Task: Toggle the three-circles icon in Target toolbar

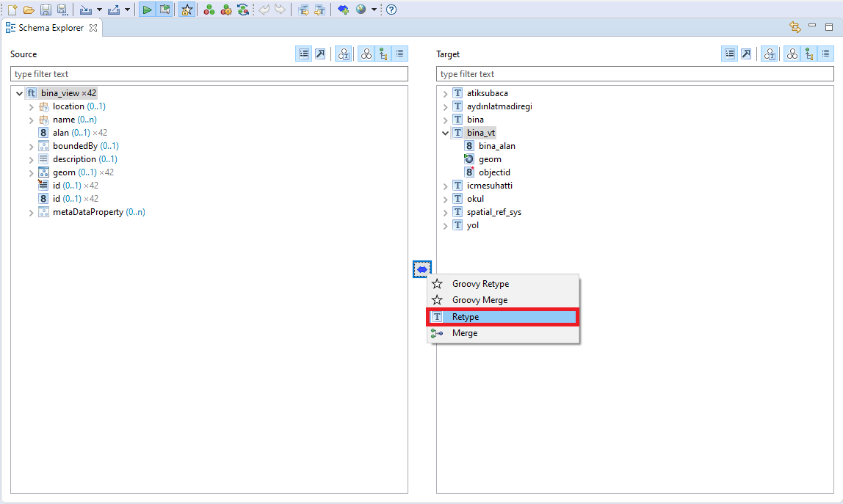Action: coord(792,54)
